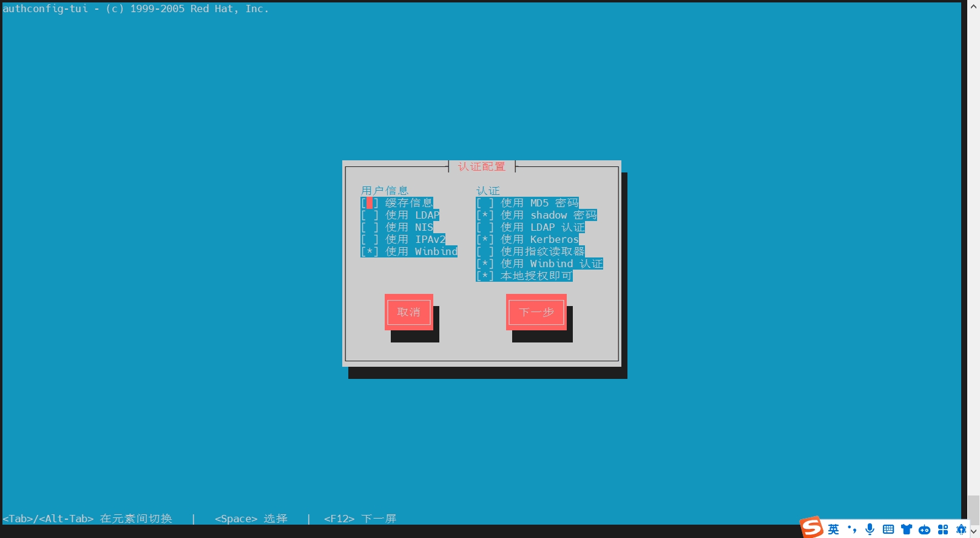Switch the Sogou language mode (英)

coord(834,529)
